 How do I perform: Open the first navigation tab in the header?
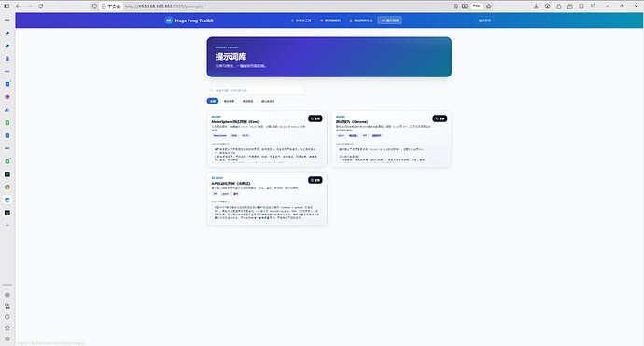click(x=301, y=21)
